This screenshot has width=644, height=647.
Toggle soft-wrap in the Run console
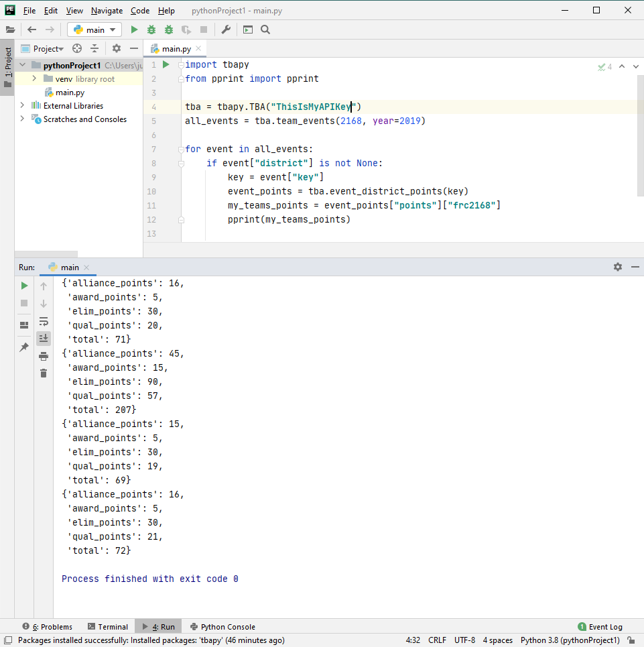pos(44,321)
